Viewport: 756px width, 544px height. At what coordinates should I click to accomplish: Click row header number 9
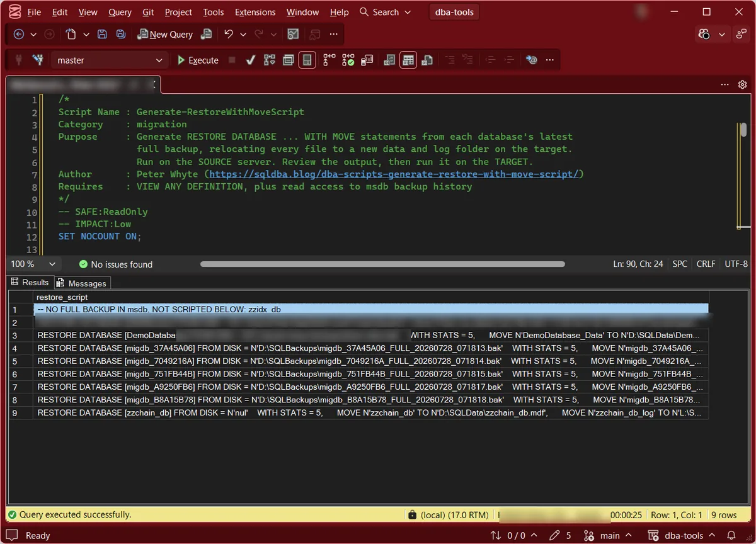click(20, 413)
